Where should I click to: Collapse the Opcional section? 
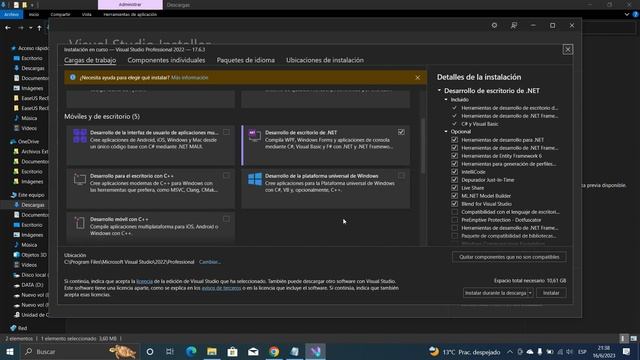(446, 132)
